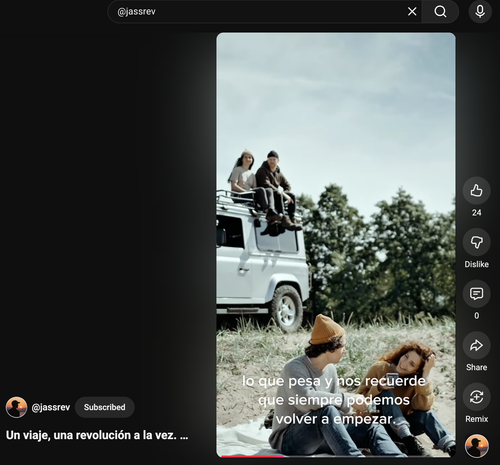Dislike the short with thumbs down
500x465 pixels.
click(476, 242)
